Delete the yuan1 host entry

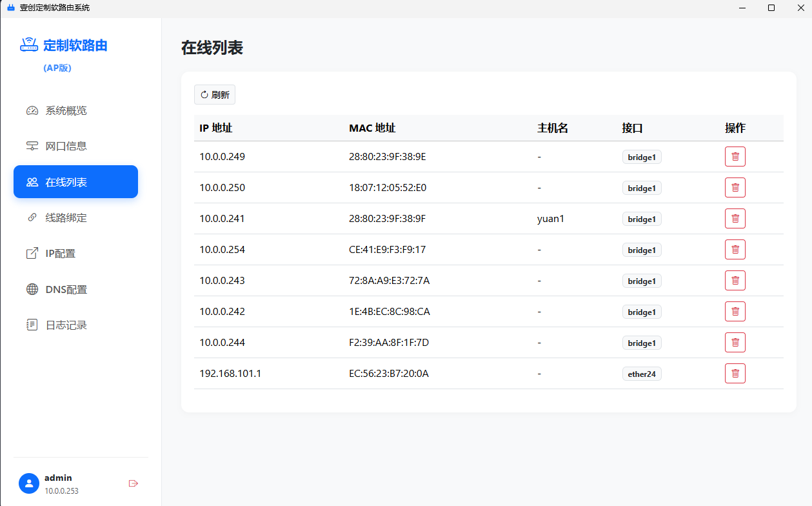(x=735, y=218)
